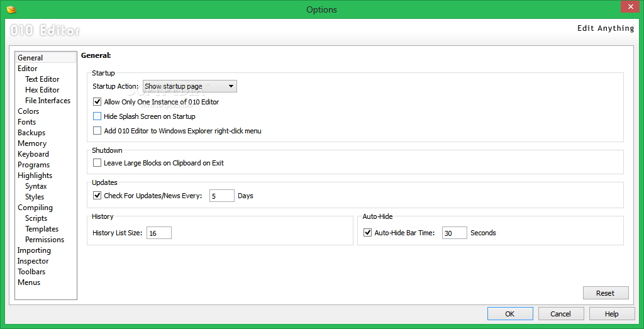The image size is (644, 329).
Task: Click the Reset button
Action: point(606,293)
